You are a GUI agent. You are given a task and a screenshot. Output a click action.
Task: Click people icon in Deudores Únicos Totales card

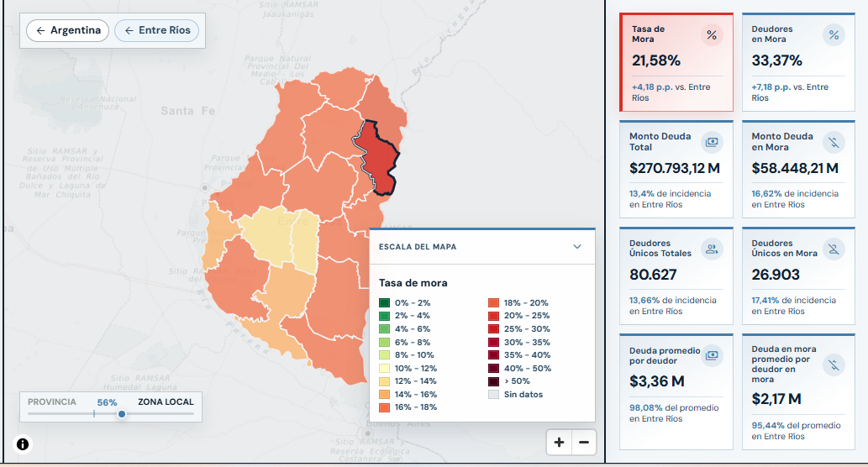(712, 249)
